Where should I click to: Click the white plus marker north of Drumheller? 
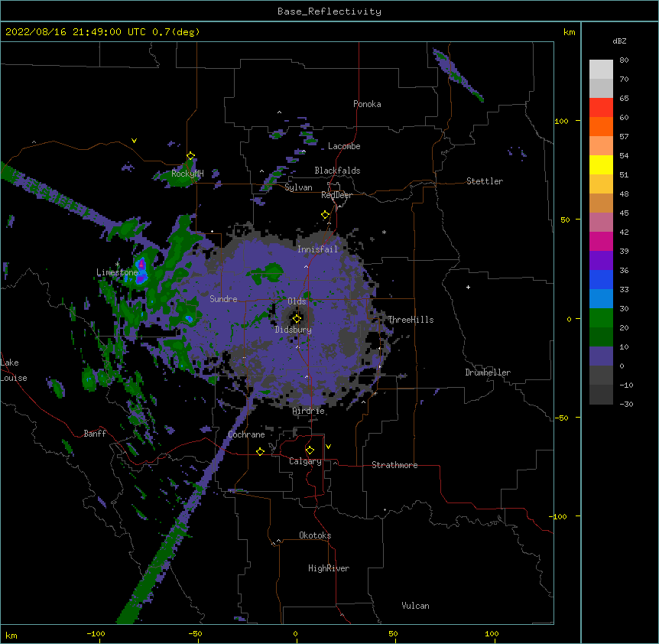click(468, 287)
